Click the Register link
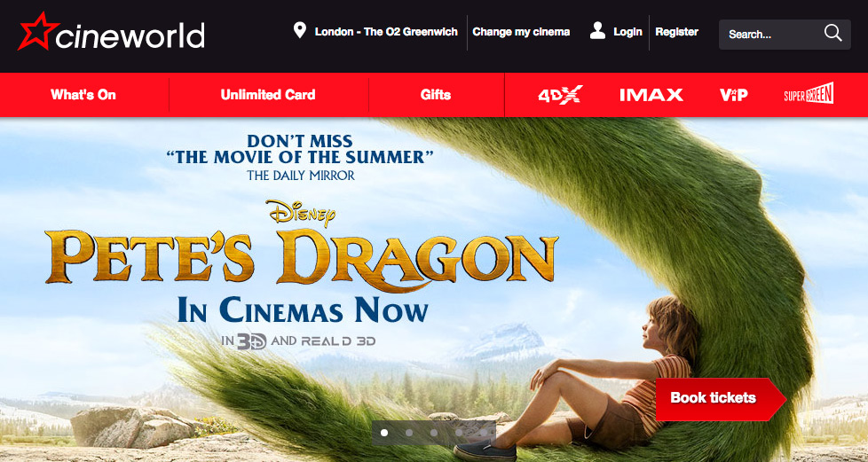Viewport: 868px width, 462px height. coord(676,32)
